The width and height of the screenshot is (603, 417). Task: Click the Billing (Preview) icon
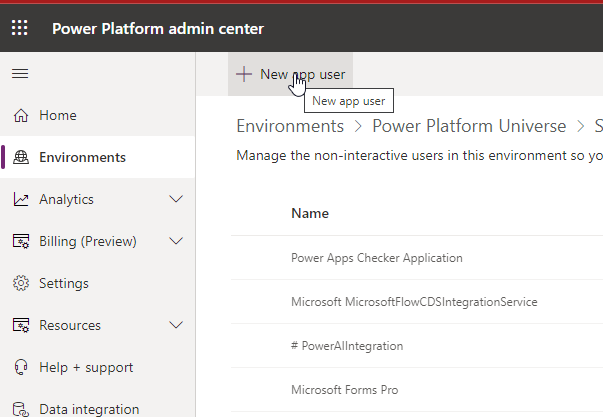pos(21,241)
